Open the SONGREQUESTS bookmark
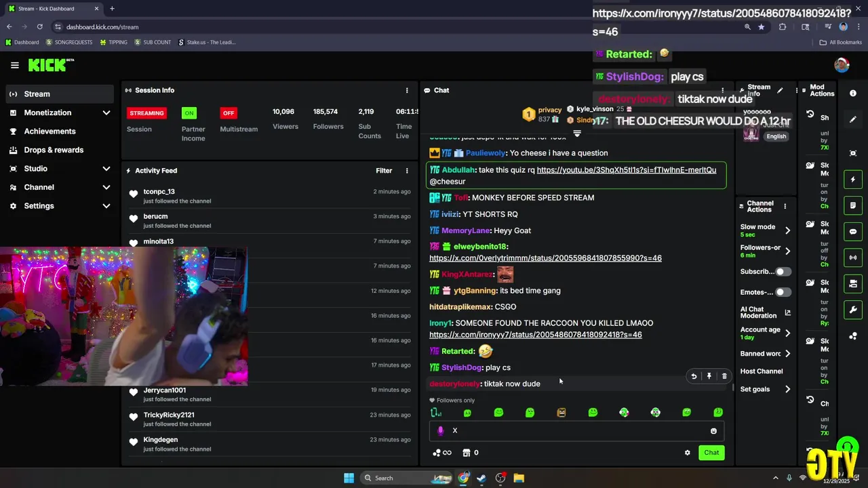The image size is (868, 488). click(69, 42)
